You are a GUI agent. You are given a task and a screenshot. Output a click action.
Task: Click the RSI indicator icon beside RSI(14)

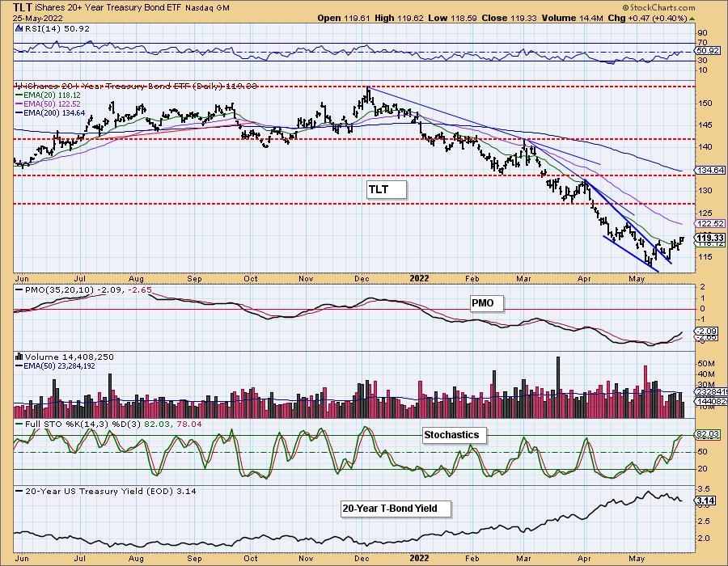pyautogui.click(x=19, y=29)
